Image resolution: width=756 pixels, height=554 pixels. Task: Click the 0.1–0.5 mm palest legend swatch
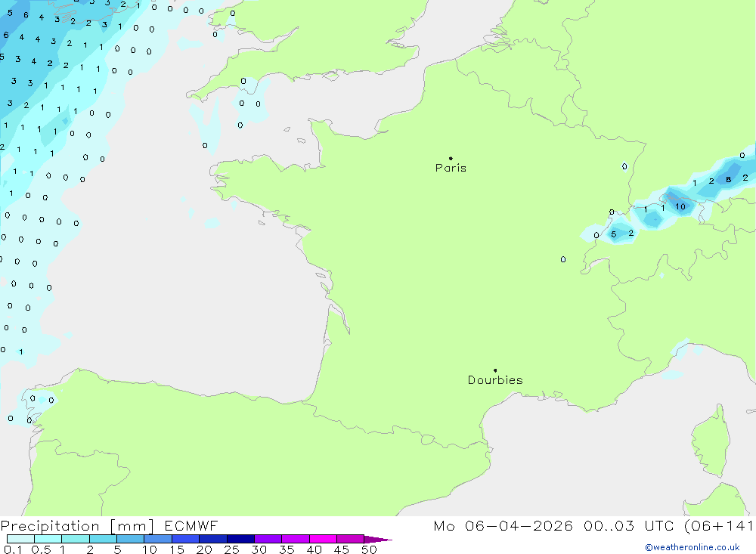click(x=20, y=539)
